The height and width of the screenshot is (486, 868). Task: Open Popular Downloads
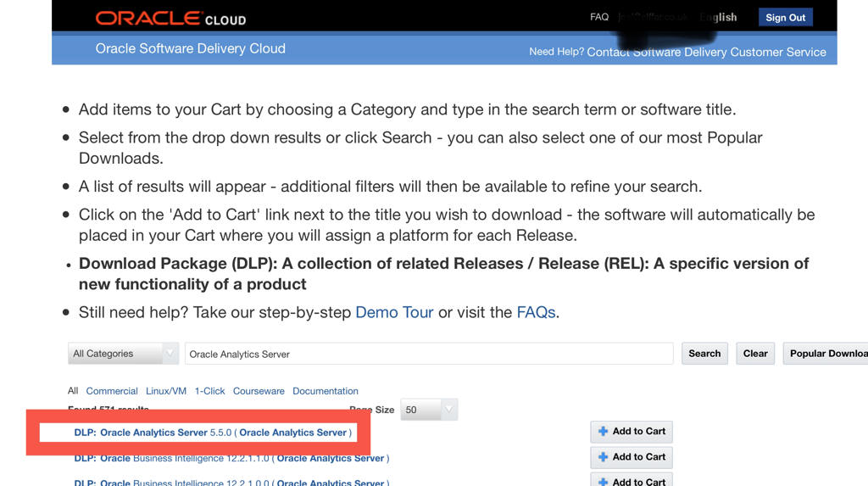[x=826, y=354]
